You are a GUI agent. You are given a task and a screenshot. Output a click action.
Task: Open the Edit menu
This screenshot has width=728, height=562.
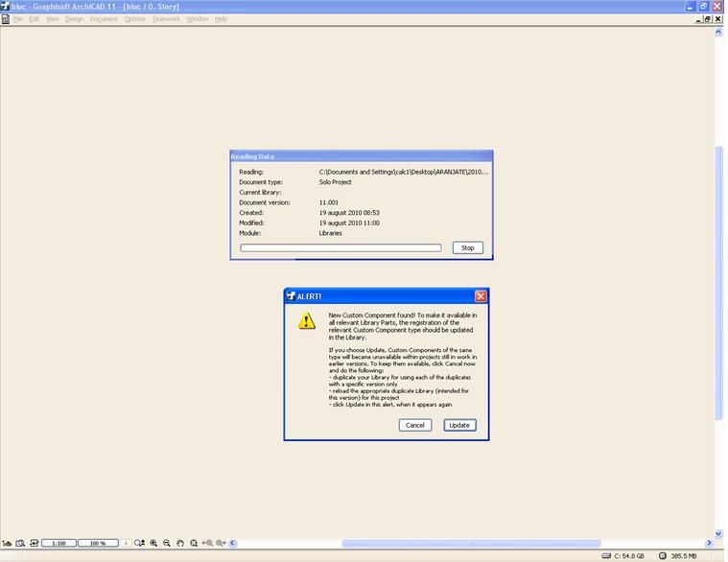click(34, 19)
